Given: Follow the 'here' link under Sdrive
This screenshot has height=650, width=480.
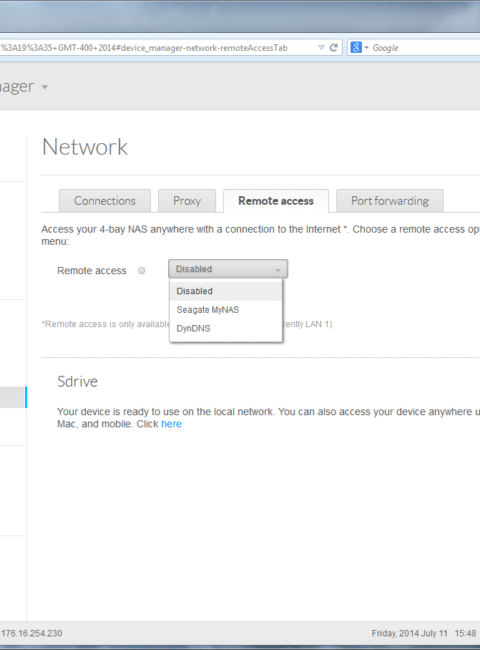Looking at the screenshot, I should tap(171, 424).
